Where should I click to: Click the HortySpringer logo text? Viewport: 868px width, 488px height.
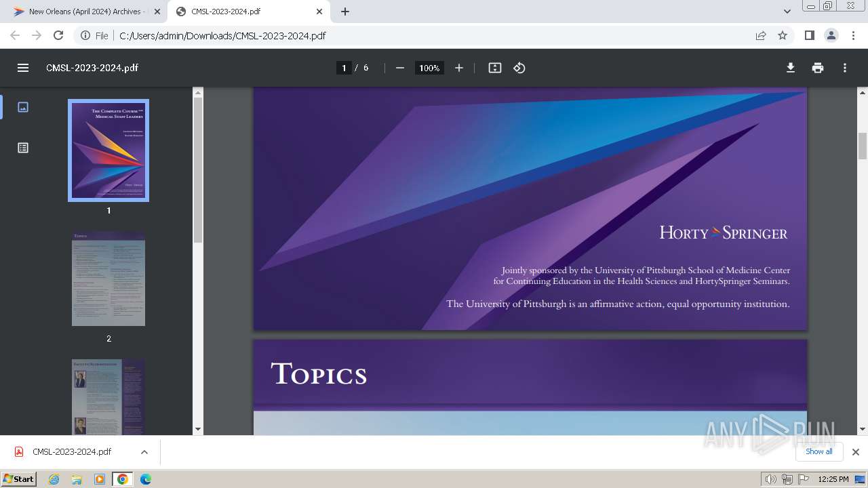point(724,233)
